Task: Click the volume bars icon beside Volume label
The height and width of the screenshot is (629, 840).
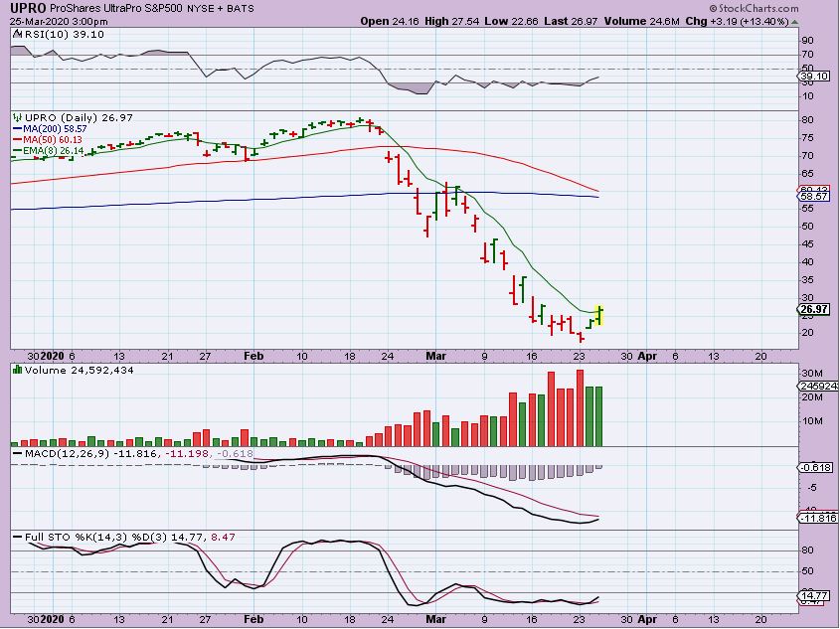Action: (18, 370)
